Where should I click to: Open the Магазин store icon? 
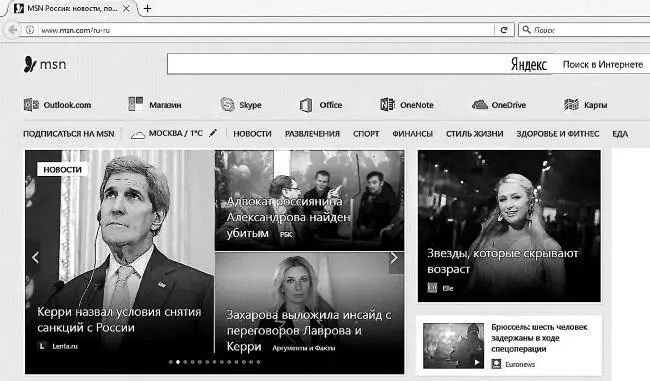click(136, 104)
